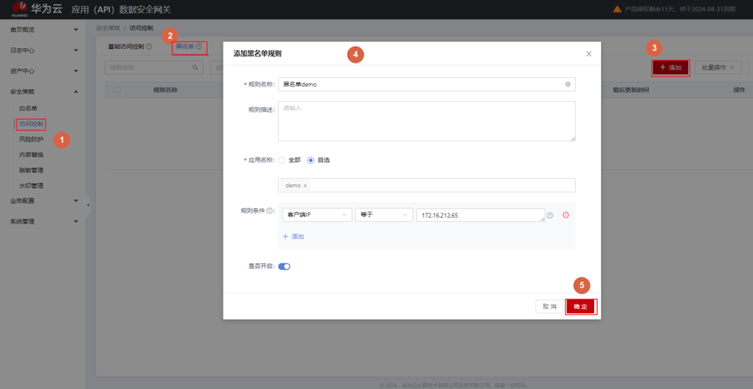Close the 添加黑名单规则 dialog with X

(589, 54)
